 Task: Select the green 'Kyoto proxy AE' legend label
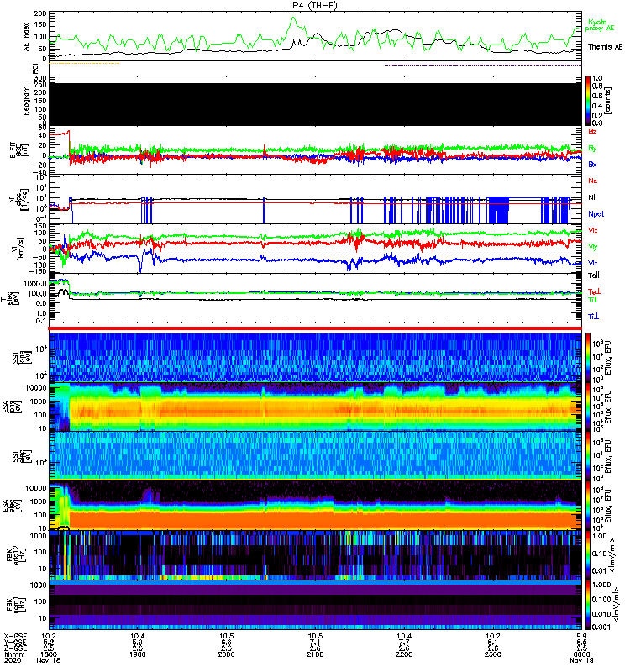pos(600,25)
